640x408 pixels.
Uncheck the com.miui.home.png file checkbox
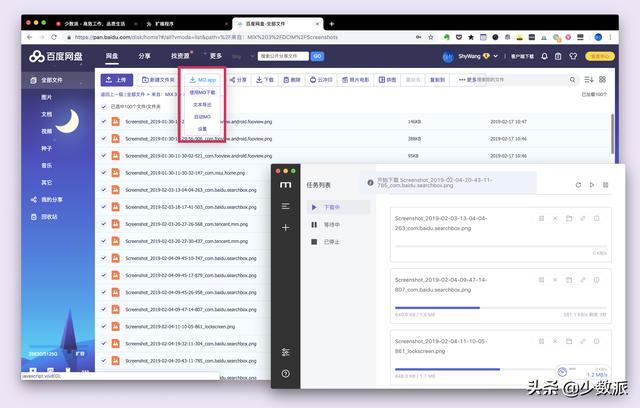[104, 173]
